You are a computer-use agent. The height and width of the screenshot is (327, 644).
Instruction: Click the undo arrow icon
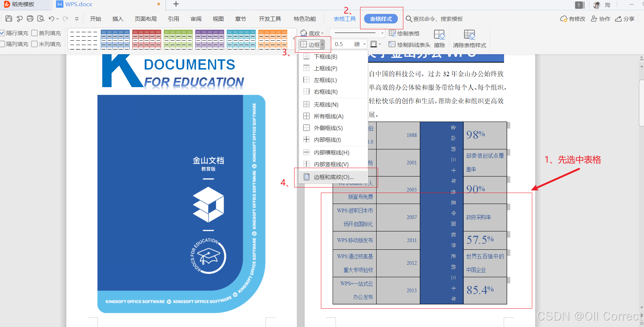click(51, 19)
